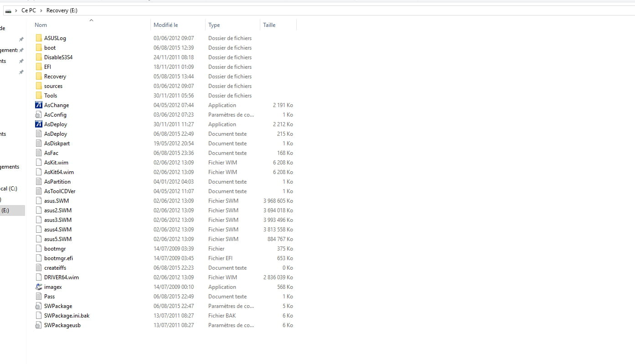Select the AsToolCDVer document icon

coord(39,191)
